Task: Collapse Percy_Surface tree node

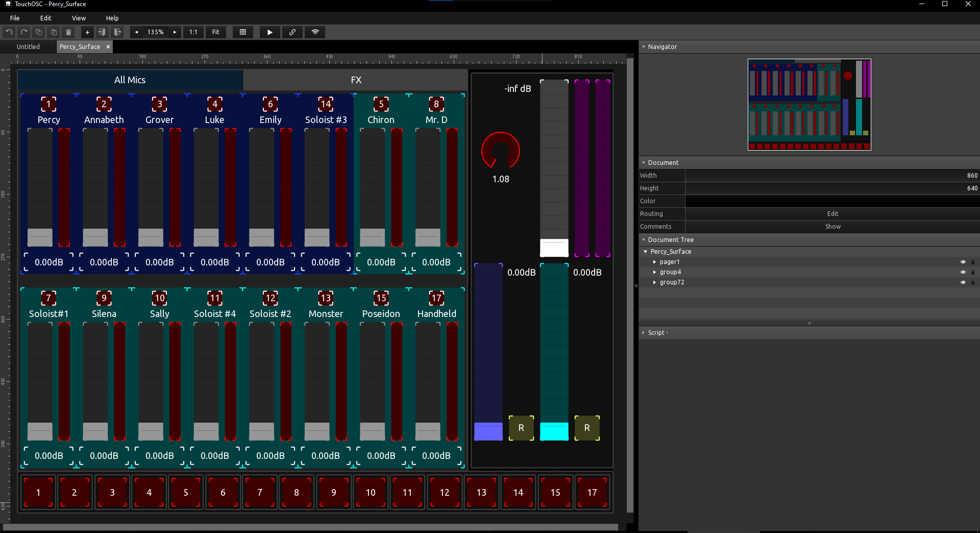Action: click(646, 252)
